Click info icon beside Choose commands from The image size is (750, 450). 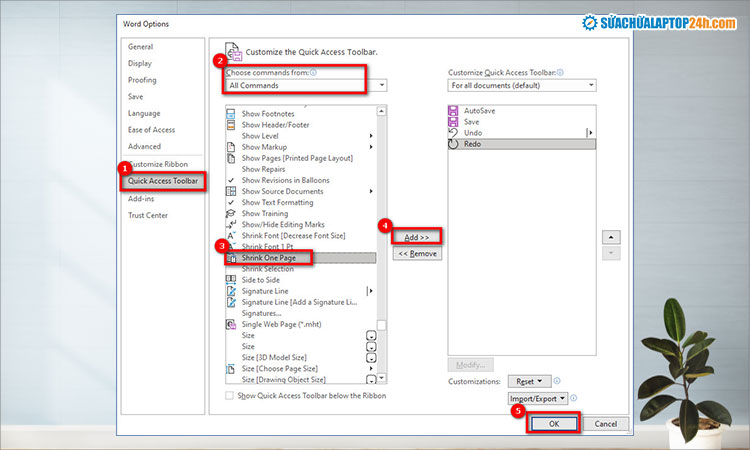313,72
